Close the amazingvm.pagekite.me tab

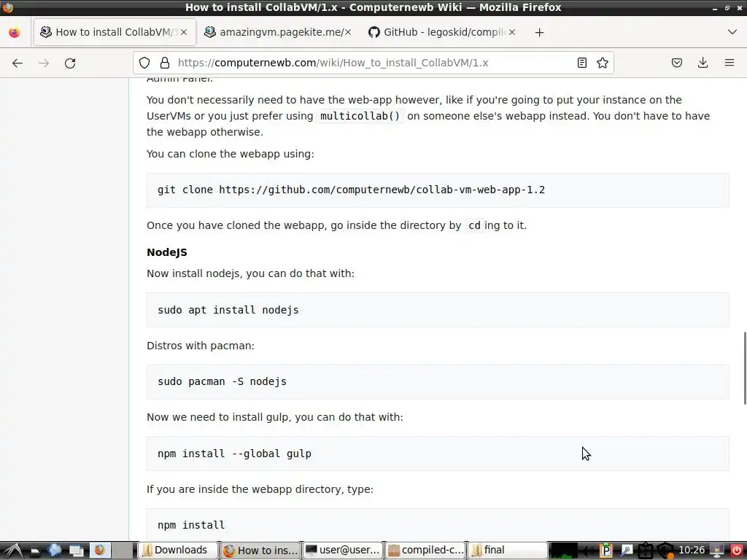pyautogui.click(x=348, y=32)
